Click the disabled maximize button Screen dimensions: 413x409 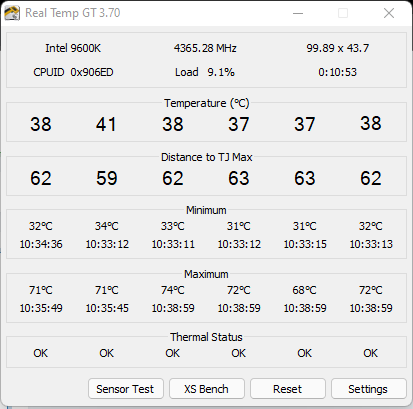coord(343,13)
